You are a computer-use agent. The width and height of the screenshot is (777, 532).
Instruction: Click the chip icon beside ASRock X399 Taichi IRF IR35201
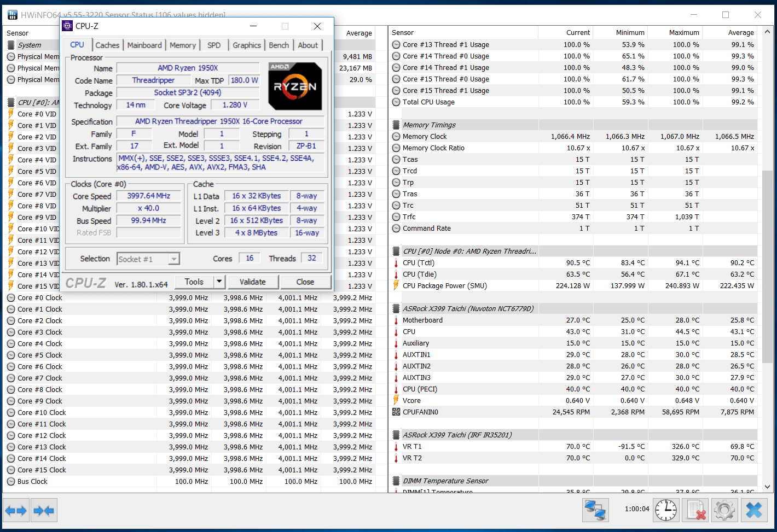click(x=396, y=435)
